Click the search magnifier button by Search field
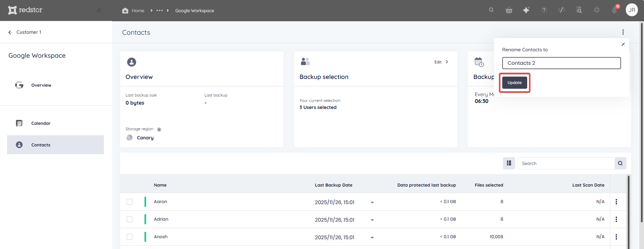644x249 pixels. coord(620,163)
